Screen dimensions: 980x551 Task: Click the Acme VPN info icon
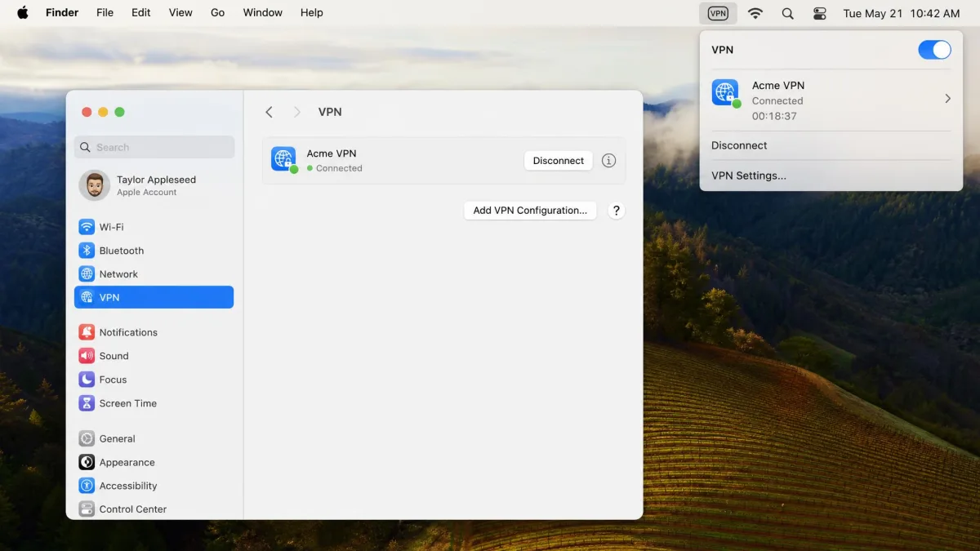(608, 160)
